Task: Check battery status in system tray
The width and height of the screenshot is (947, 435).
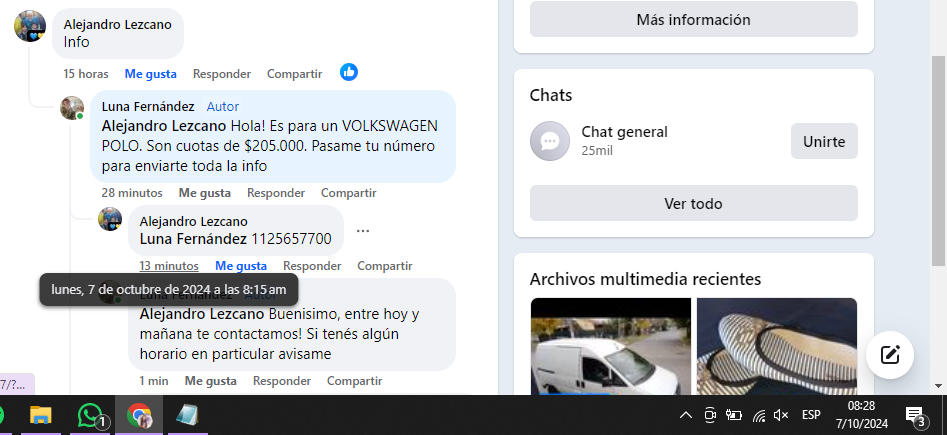Action: [x=734, y=415]
